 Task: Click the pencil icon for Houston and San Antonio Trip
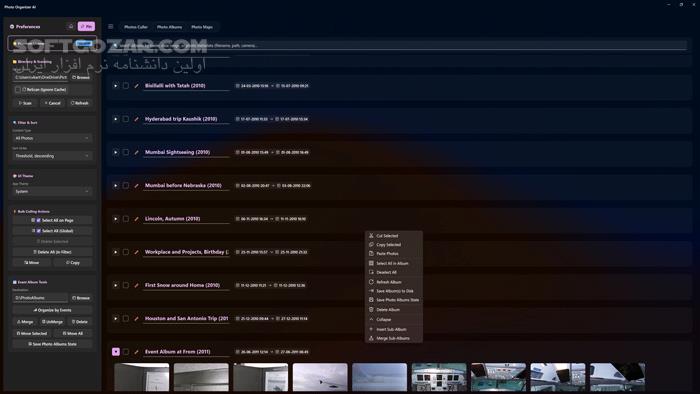(137, 319)
